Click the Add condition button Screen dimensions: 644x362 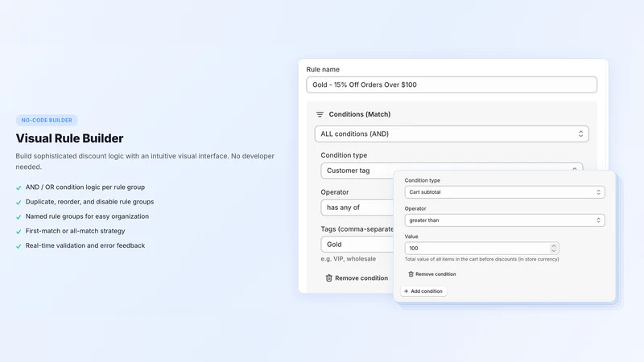pyautogui.click(x=423, y=291)
